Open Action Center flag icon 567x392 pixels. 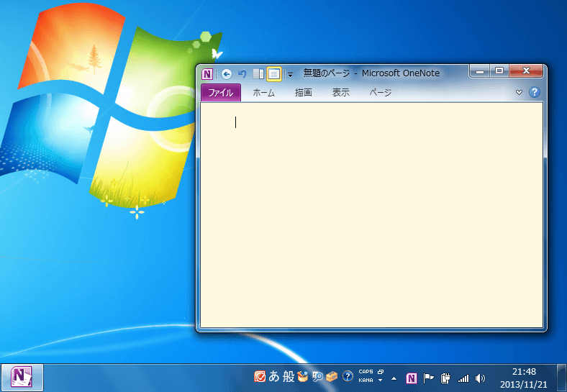click(x=429, y=378)
